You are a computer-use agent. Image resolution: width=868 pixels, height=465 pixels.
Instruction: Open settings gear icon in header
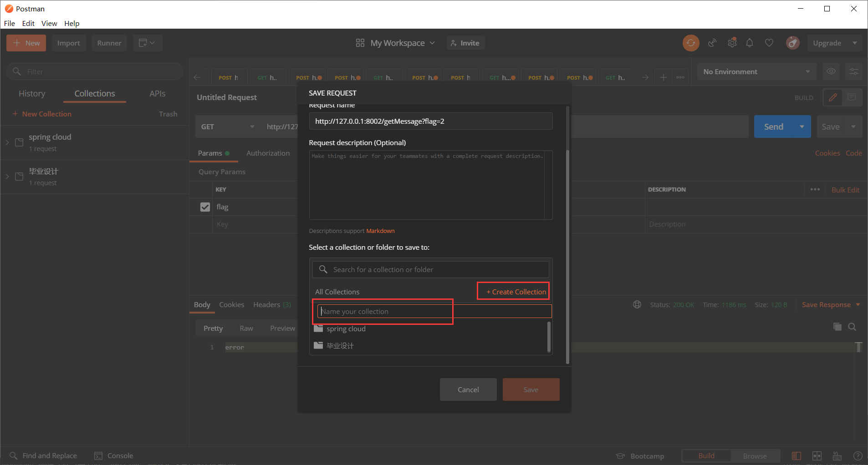732,43
